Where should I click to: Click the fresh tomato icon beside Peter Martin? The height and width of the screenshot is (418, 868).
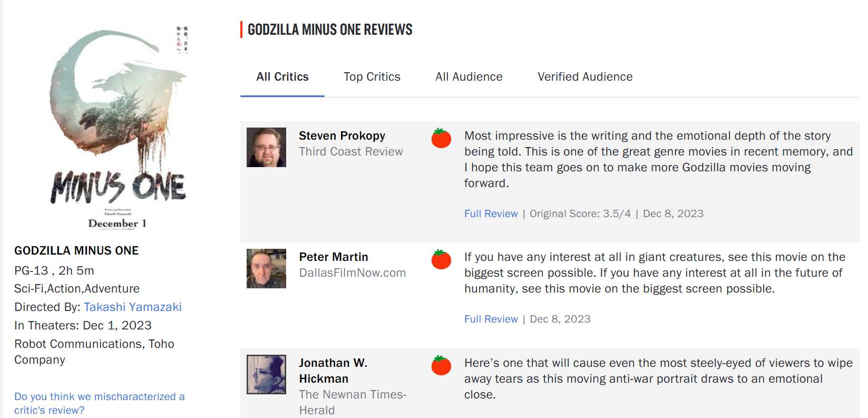[441, 259]
